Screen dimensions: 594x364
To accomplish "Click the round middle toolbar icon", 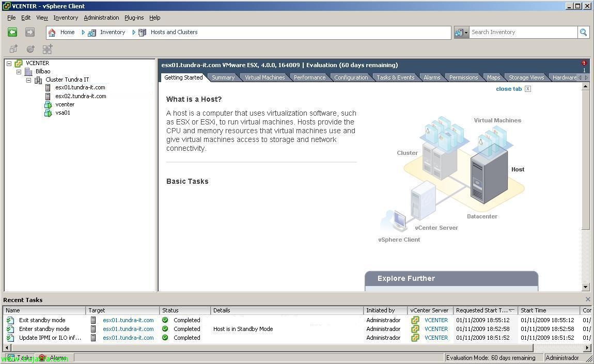I will (x=30, y=49).
